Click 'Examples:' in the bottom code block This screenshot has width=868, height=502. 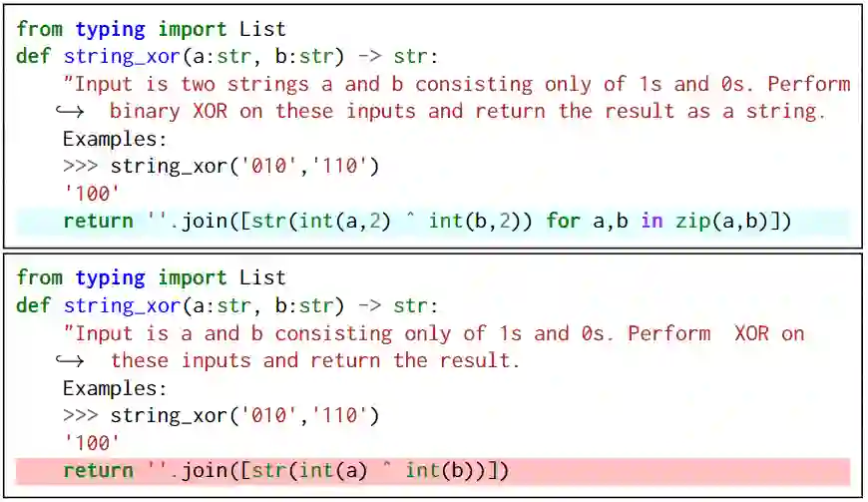point(115,388)
